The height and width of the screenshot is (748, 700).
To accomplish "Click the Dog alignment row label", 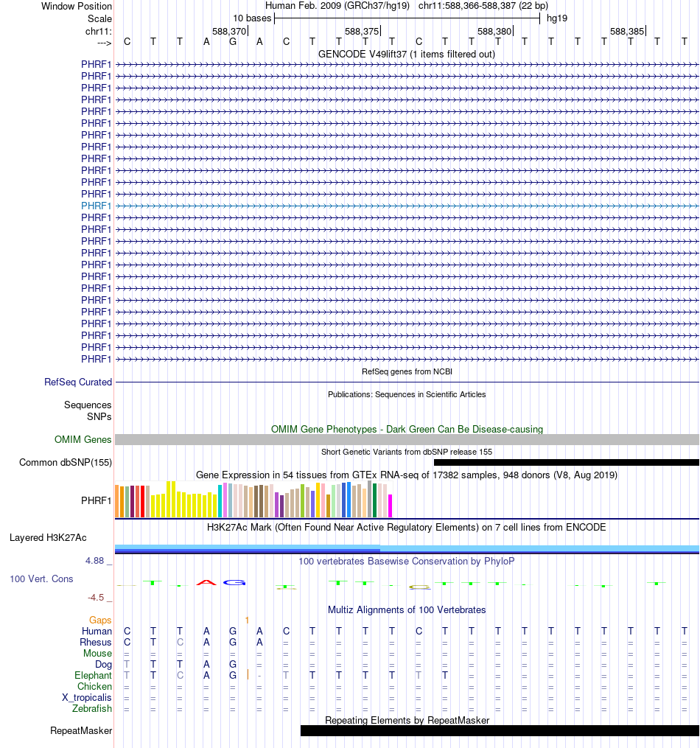I will coord(103,665).
